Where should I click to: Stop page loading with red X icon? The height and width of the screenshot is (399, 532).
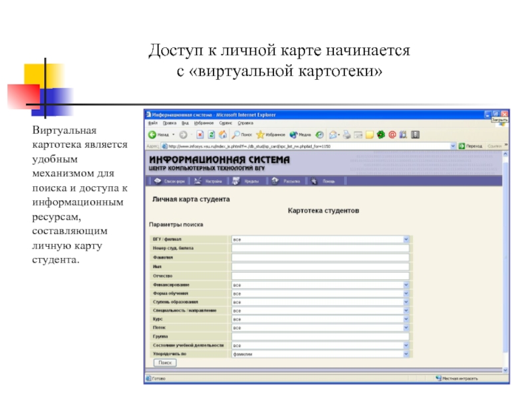coord(200,135)
